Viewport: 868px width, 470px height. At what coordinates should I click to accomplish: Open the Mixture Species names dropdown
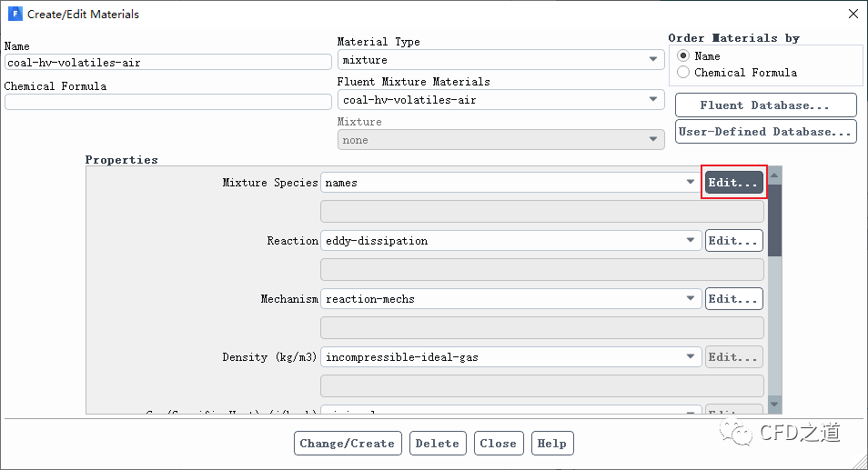pyautogui.click(x=510, y=183)
